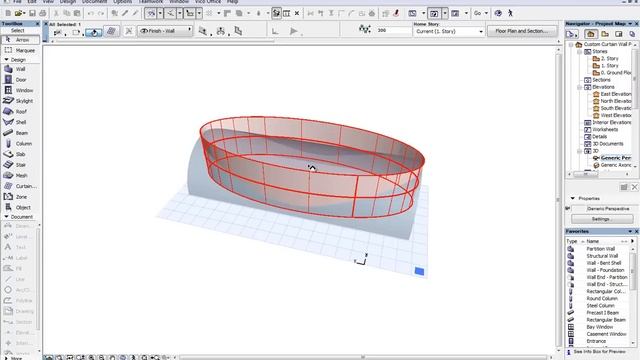Toggle the highlighted rotate construction method button
The width and height of the screenshot is (640, 360).
click(x=93, y=32)
